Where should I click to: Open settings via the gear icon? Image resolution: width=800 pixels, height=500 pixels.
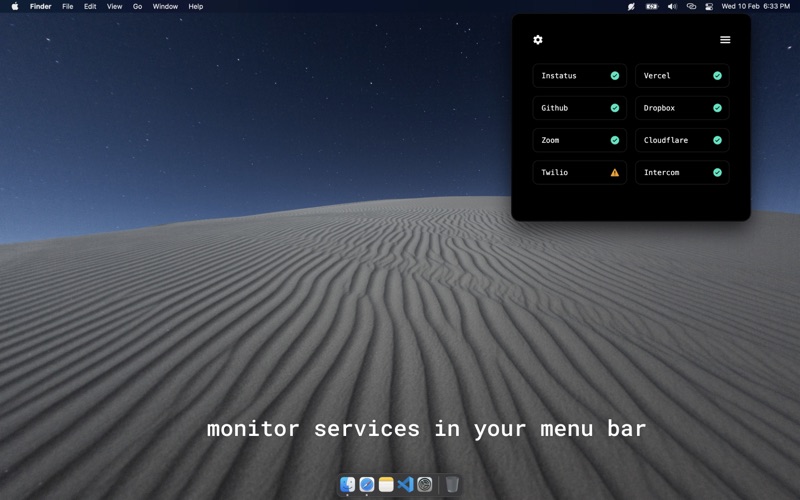538,40
